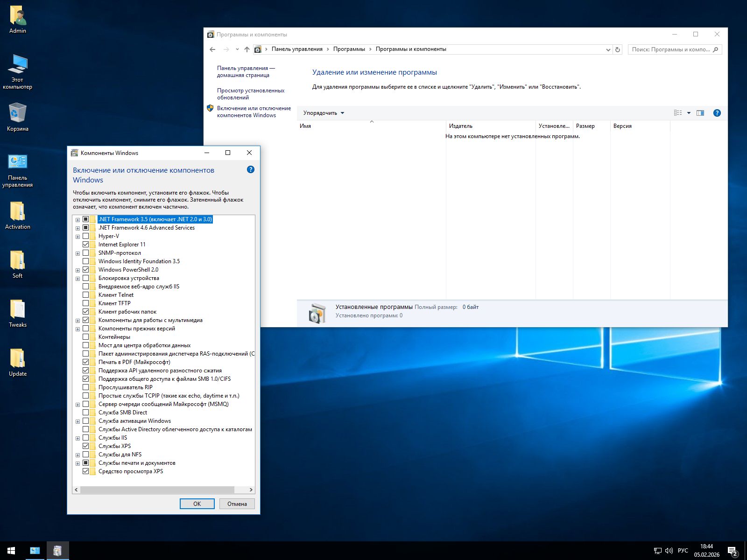Open the Start menu
The image size is (747, 560).
(x=11, y=551)
